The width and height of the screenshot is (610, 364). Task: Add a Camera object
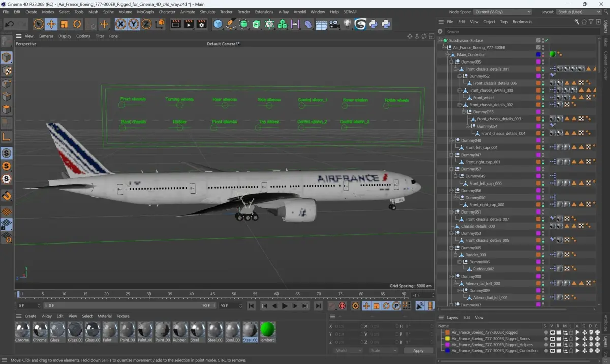pos(334,24)
